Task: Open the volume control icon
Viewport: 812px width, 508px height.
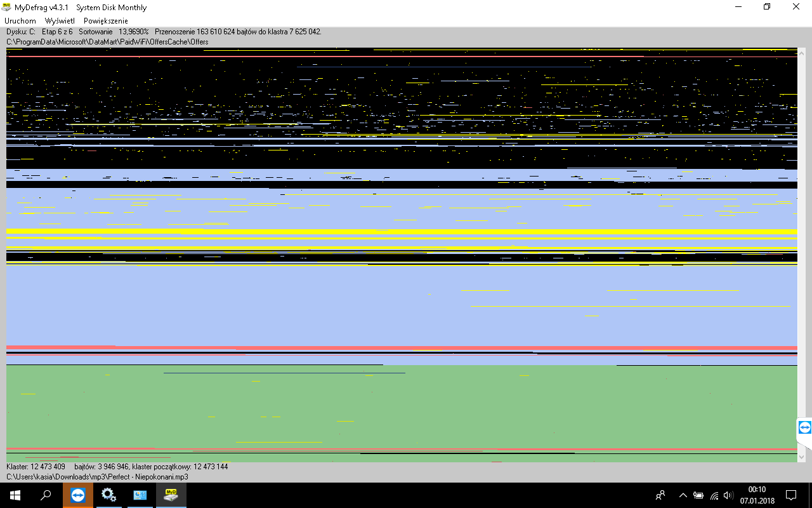Action: point(728,495)
